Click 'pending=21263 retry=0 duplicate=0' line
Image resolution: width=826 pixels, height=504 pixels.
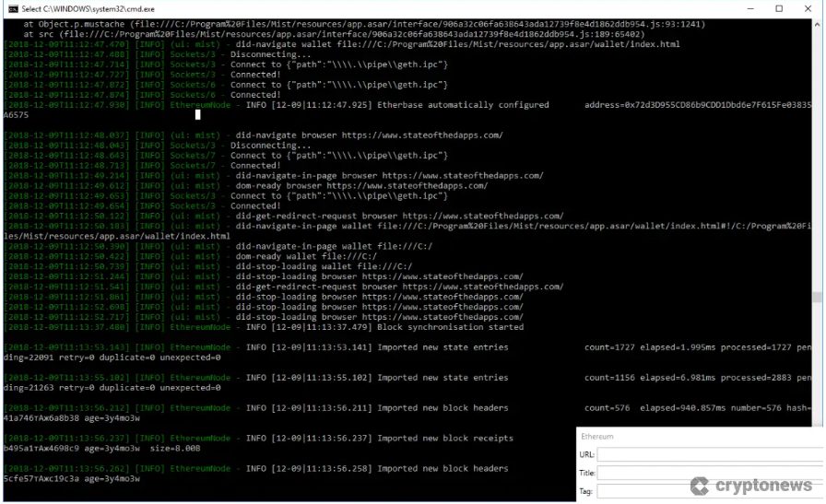(112, 388)
